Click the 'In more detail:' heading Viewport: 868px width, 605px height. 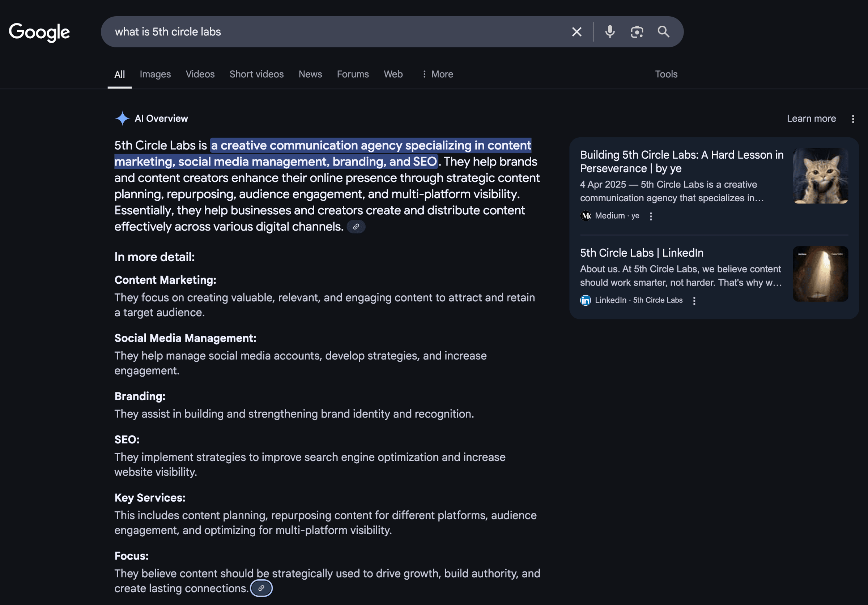click(x=154, y=257)
